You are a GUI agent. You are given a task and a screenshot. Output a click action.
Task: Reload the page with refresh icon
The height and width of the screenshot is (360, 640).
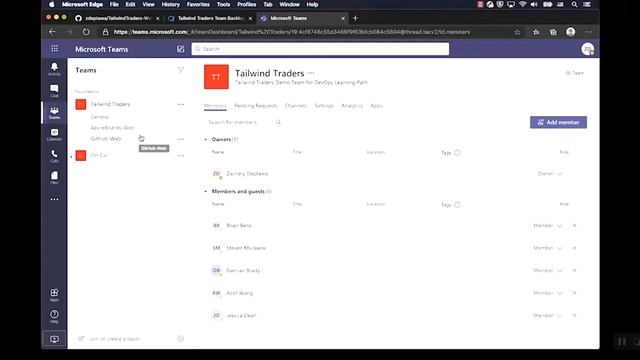86,32
